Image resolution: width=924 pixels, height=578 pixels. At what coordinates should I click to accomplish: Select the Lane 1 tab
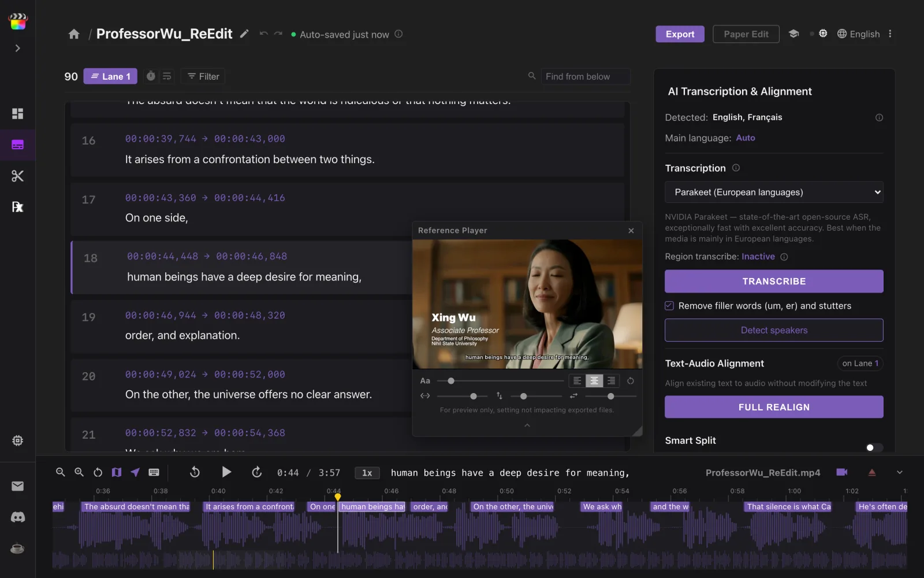tap(110, 76)
